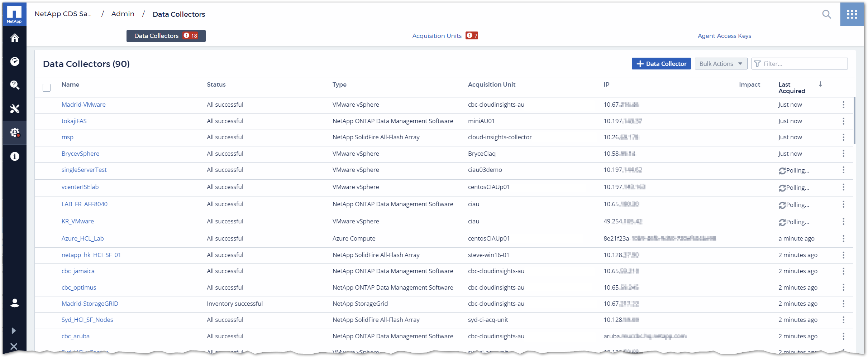This screenshot has height=358, width=868.
Task: Click the + Data Collector button
Action: (661, 63)
